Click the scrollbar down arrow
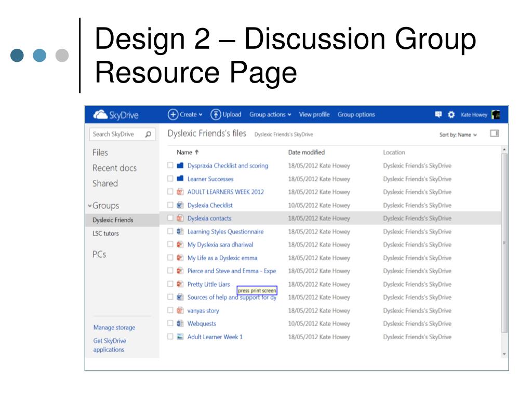The height and width of the screenshot is (399, 532). 504,354
